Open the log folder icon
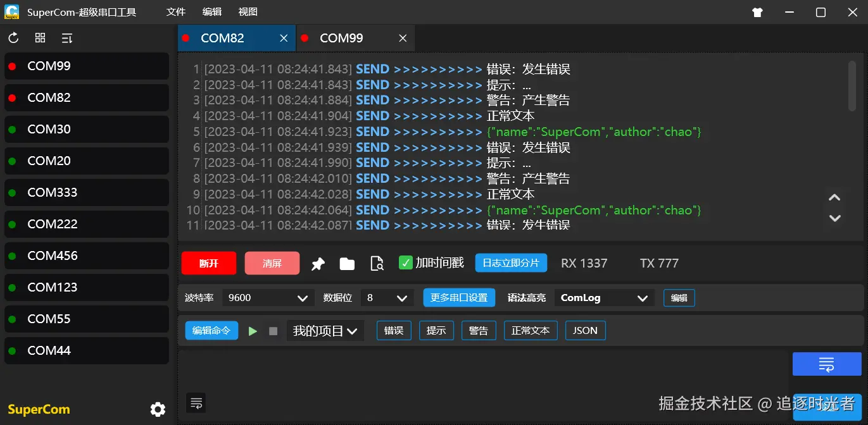868x425 pixels. coord(347,264)
